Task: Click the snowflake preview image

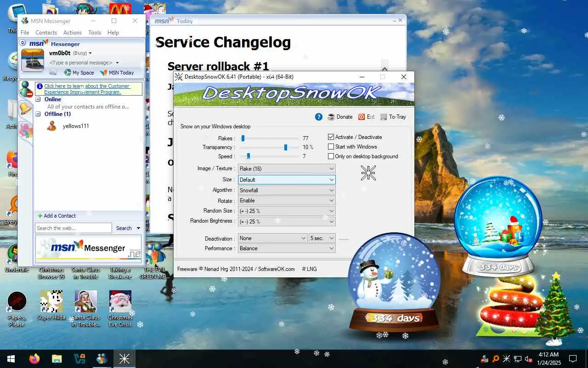Action: [x=368, y=173]
